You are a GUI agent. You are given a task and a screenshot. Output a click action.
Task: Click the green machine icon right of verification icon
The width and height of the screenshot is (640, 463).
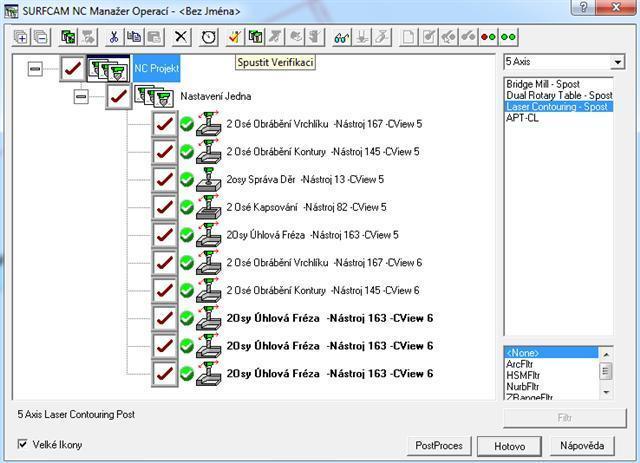(x=256, y=38)
